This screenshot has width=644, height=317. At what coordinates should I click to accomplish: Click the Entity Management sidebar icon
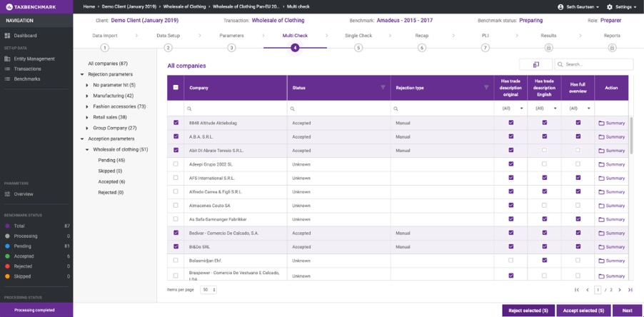click(7, 59)
